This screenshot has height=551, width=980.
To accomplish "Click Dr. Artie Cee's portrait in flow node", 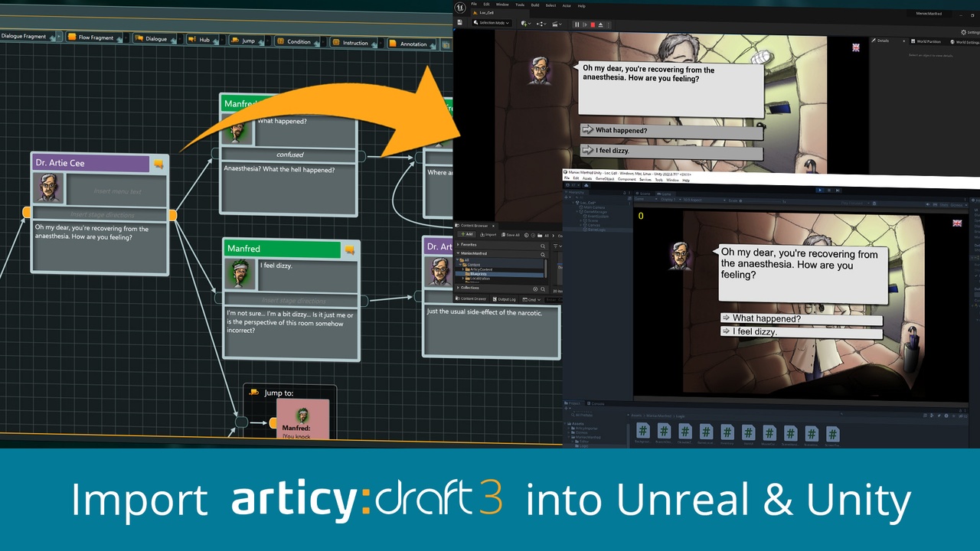I will (x=48, y=187).
